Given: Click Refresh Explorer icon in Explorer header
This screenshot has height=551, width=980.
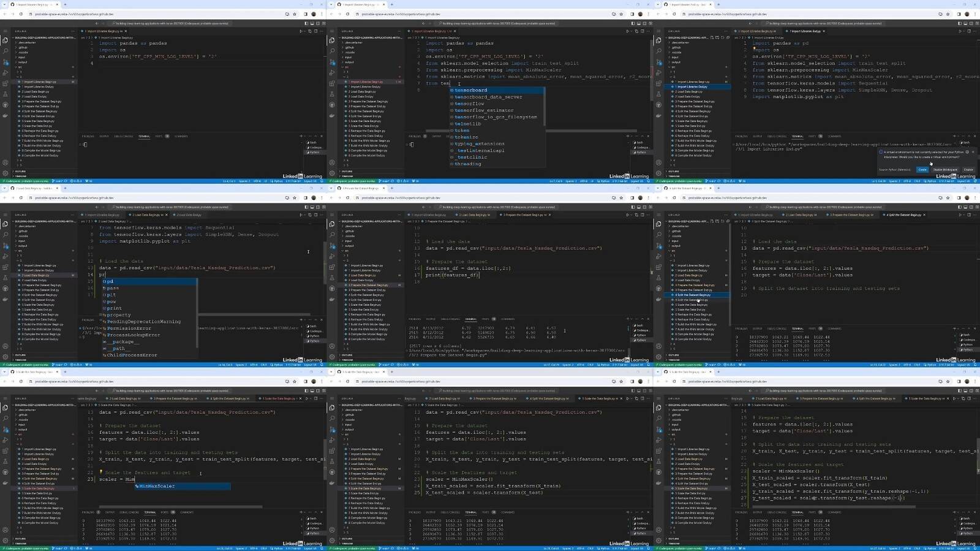Looking at the screenshot, I should pos(722,37).
